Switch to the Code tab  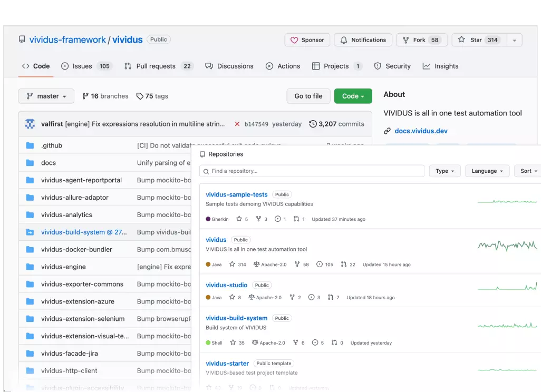[x=36, y=66]
